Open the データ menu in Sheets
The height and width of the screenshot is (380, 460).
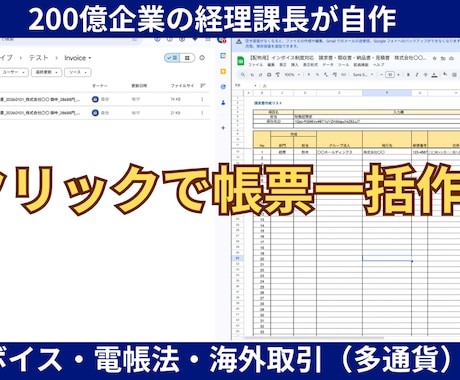click(328, 65)
